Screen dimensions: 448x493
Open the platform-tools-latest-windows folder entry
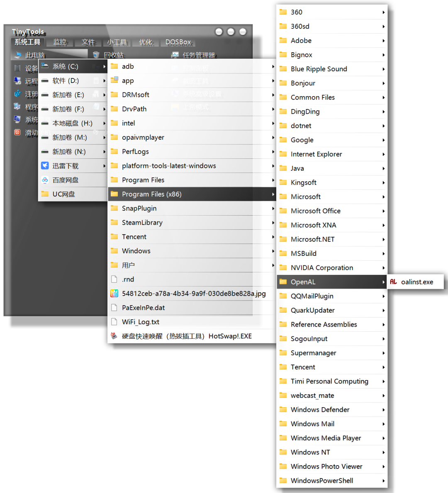(192, 166)
